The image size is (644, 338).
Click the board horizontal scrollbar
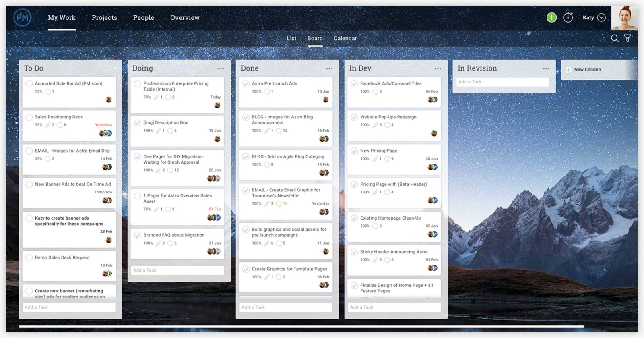301,326
